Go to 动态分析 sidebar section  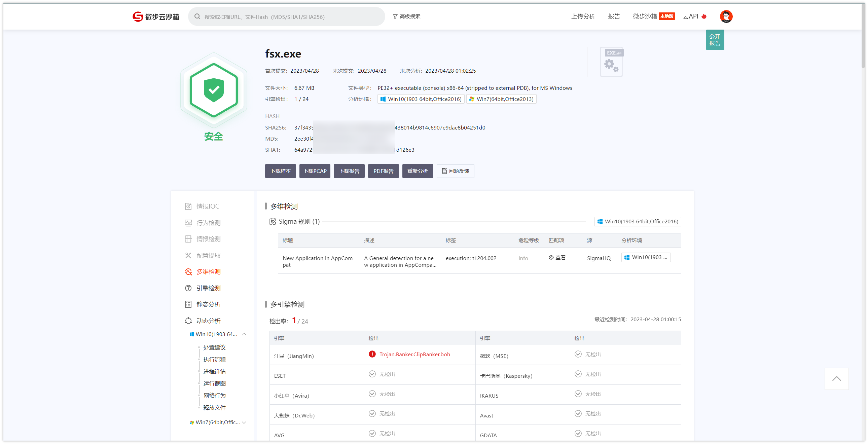[203, 321]
